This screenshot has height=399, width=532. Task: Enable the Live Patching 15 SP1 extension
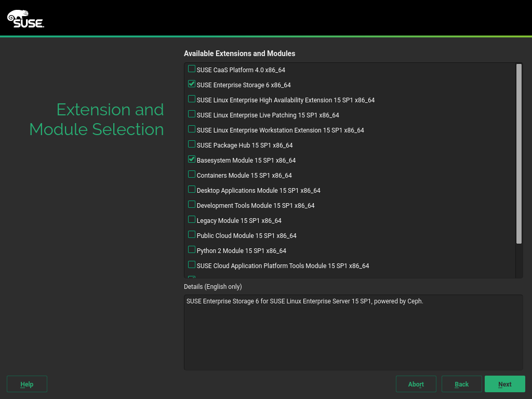point(192,114)
